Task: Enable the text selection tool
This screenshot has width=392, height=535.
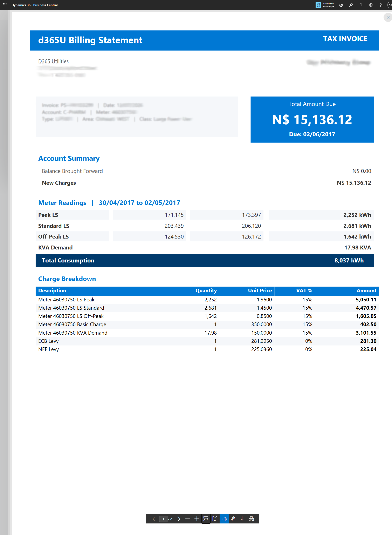Action: pos(224,519)
